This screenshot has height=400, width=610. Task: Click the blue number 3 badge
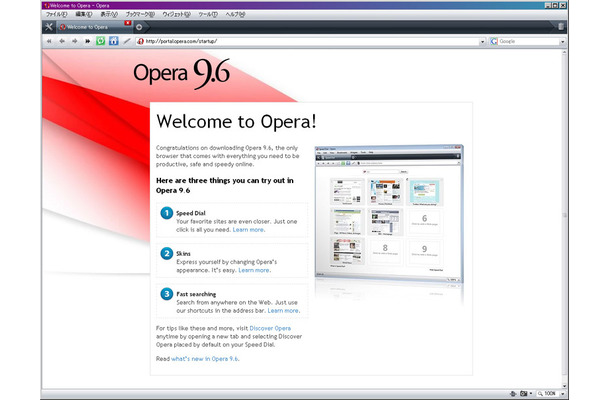click(167, 294)
